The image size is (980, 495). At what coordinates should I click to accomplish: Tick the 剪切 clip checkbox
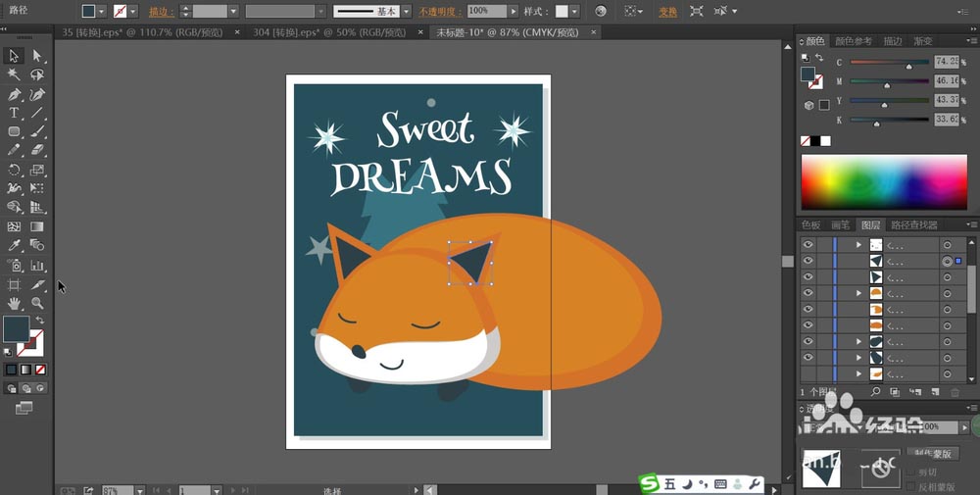click(x=910, y=471)
